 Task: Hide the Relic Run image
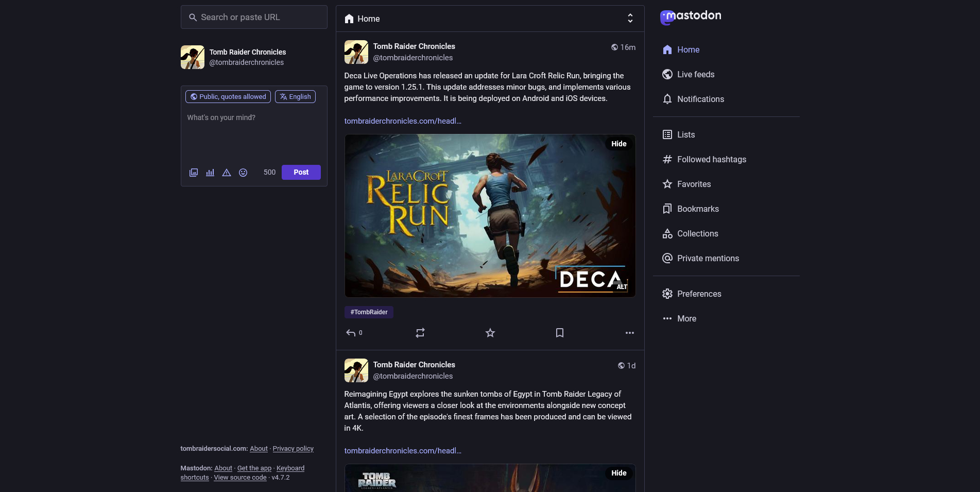[x=618, y=144]
